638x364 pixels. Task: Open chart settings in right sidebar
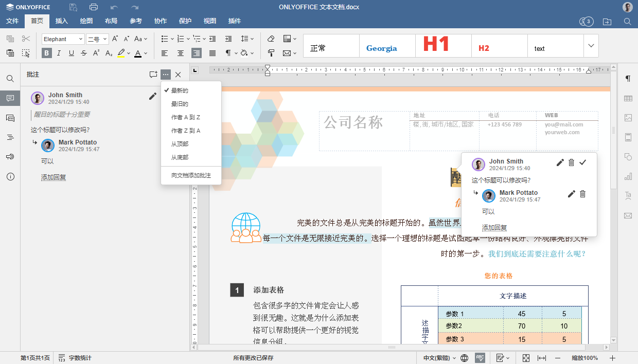coord(628,176)
